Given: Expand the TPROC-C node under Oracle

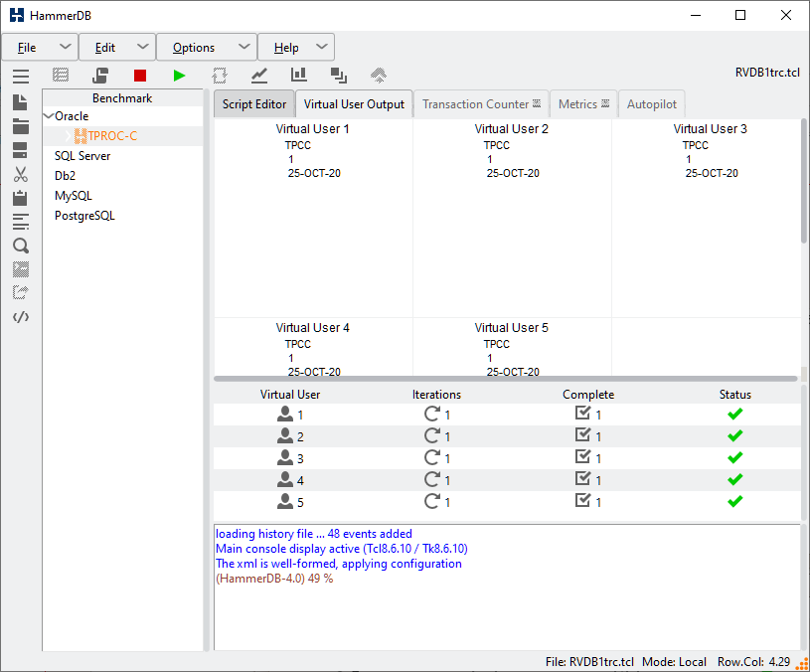Looking at the screenshot, I should coord(69,136).
